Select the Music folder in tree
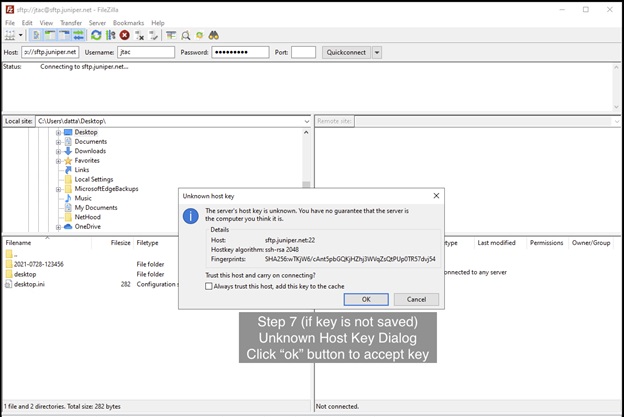Screen dimensions: 624x417 click(83, 198)
